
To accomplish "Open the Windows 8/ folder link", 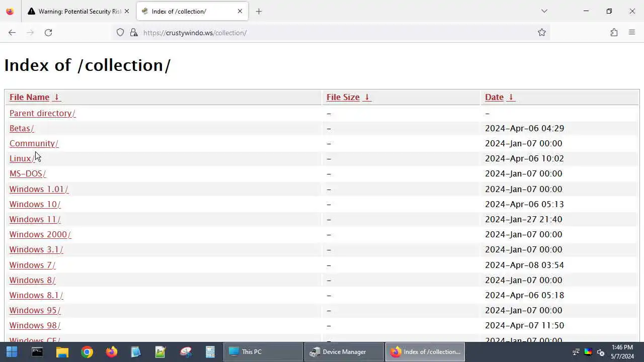I will (32, 280).
